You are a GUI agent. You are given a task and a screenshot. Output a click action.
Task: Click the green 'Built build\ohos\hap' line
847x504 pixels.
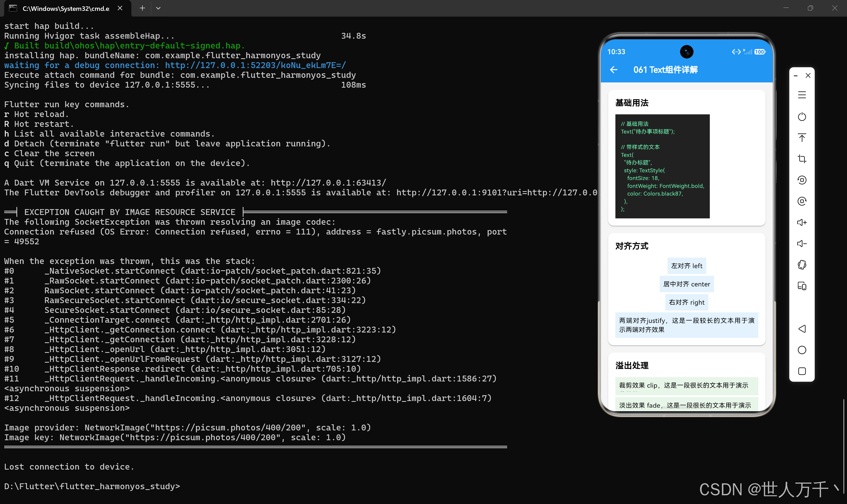[x=125, y=46]
